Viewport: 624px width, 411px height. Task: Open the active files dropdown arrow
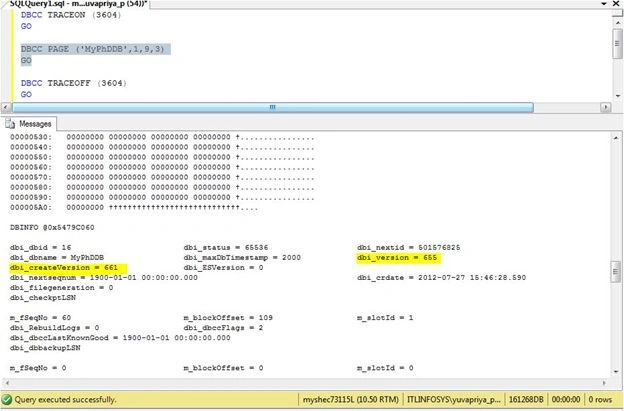tap(604, 3)
